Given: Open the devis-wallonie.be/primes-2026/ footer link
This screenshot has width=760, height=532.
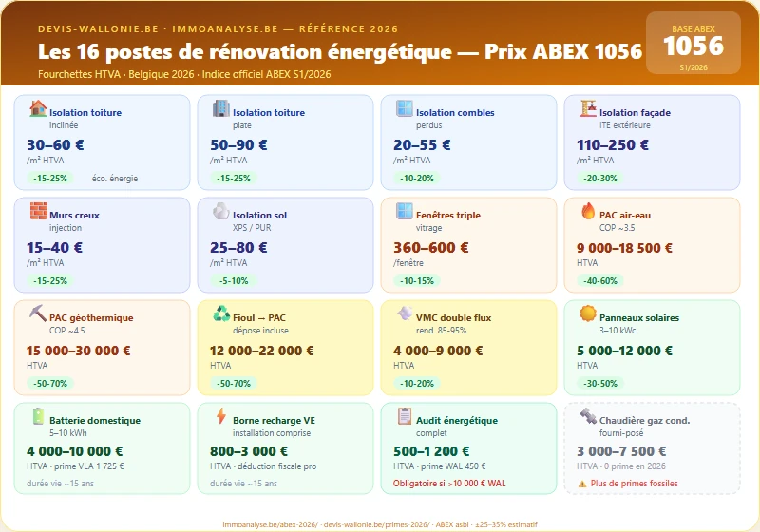Looking at the screenshot, I should coord(372,523).
